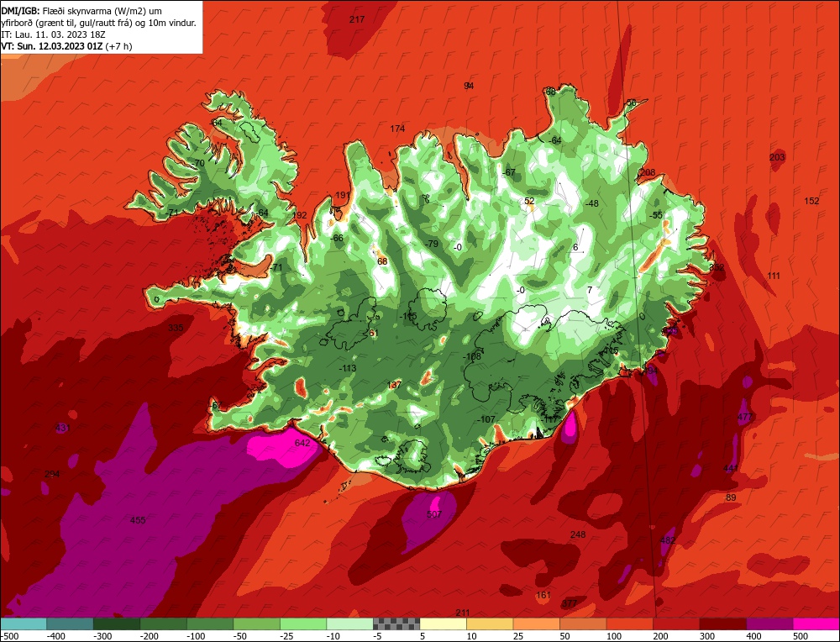840x642 pixels.
Task: Click the "DMI/IGB:" title label
Action: click(20, 11)
